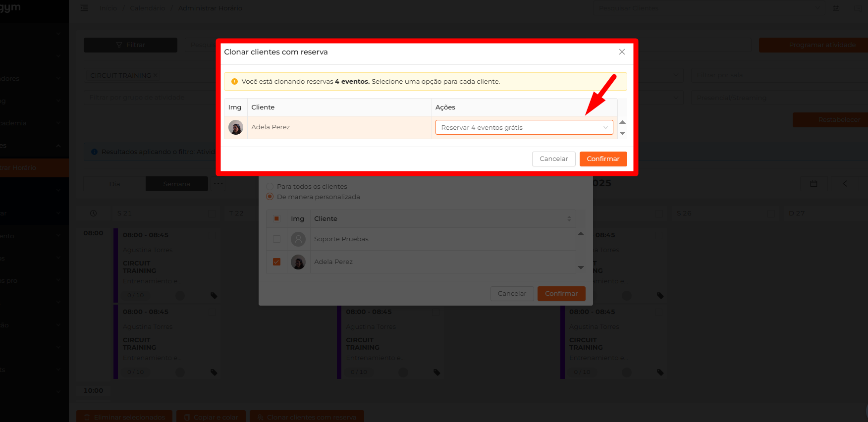This screenshot has width=868, height=422.
Task: Switch to the Dia view tab
Action: tap(114, 184)
